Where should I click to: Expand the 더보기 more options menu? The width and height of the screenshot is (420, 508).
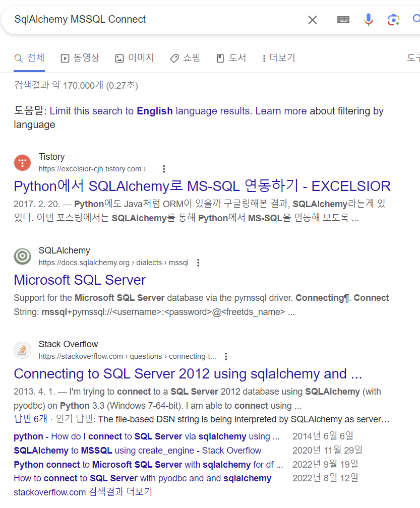[279, 58]
